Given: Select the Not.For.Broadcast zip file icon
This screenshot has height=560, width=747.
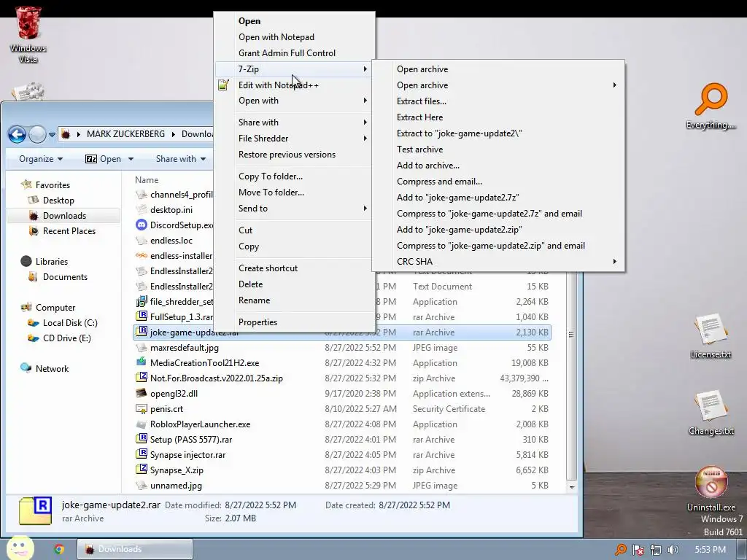Looking at the screenshot, I should coord(141,378).
